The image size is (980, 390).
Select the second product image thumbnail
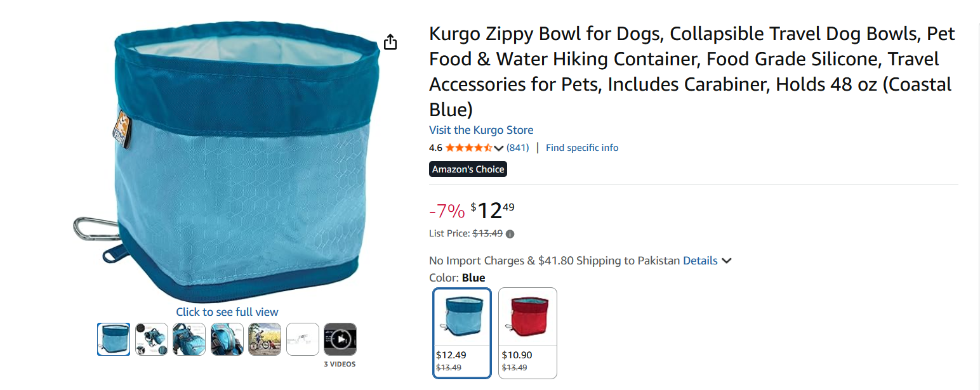(151, 339)
